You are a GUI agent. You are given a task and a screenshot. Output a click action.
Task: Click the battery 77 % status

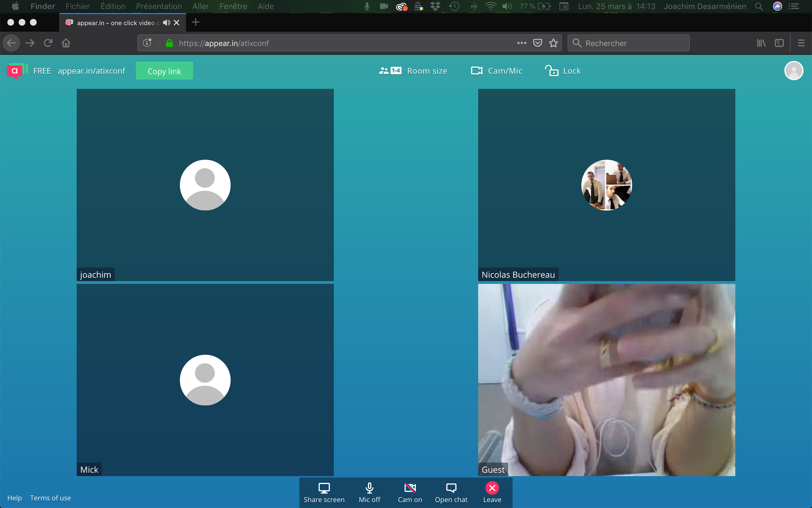[x=535, y=6]
